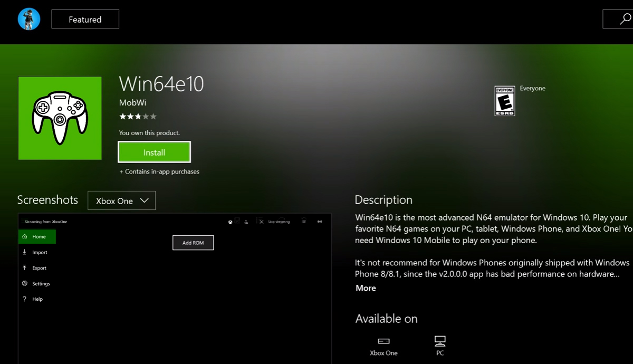Click the 'Screenshots' heading

pyautogui.click(x=47, y=200)
